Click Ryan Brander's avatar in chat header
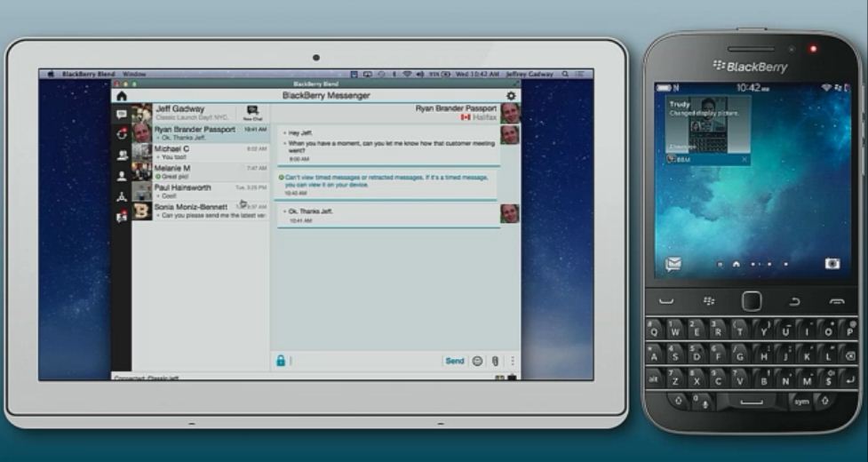Screen dimensions: 868x462 tap(510, 114)
